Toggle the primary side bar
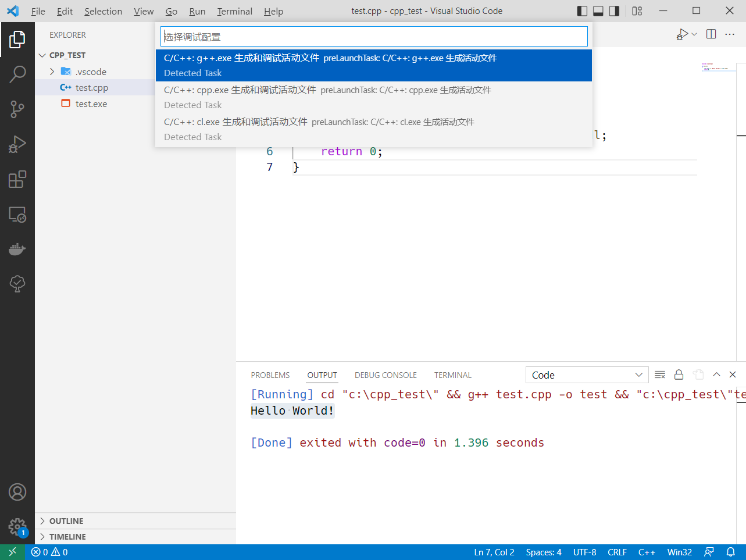746x560 pixels. coord(582,11)
